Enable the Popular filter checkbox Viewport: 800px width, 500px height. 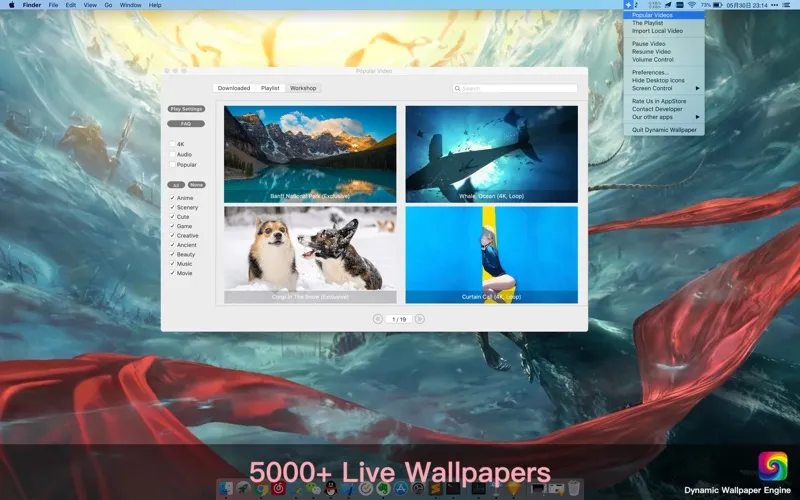click(172, 164)
